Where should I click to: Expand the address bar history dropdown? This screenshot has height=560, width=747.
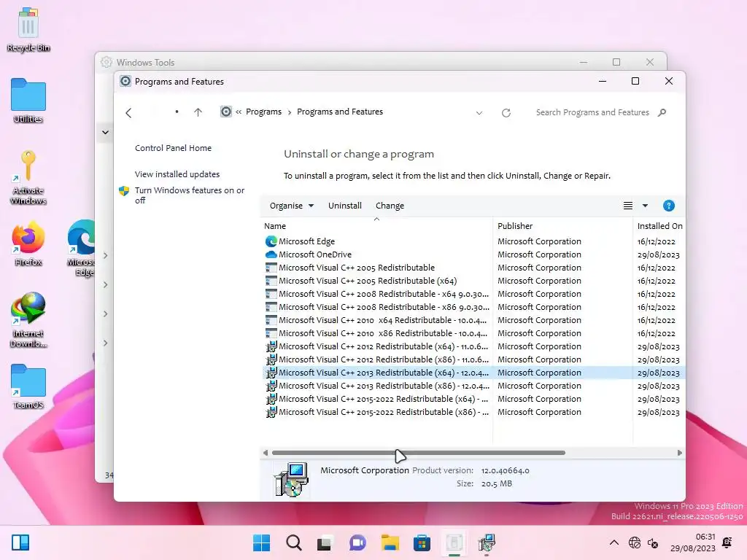(479, 113)
